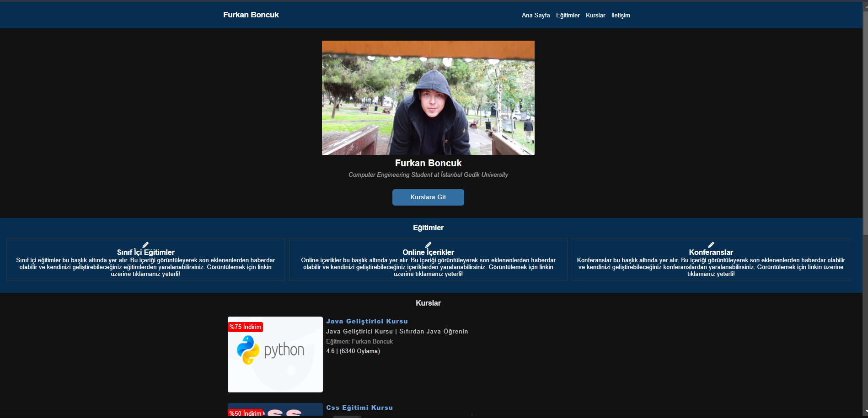Viewport: 868px width, 418px height.
Task: Click the profile photo of Furkan Boncuk
Action: pyautogui.click(x=428, y=97)
